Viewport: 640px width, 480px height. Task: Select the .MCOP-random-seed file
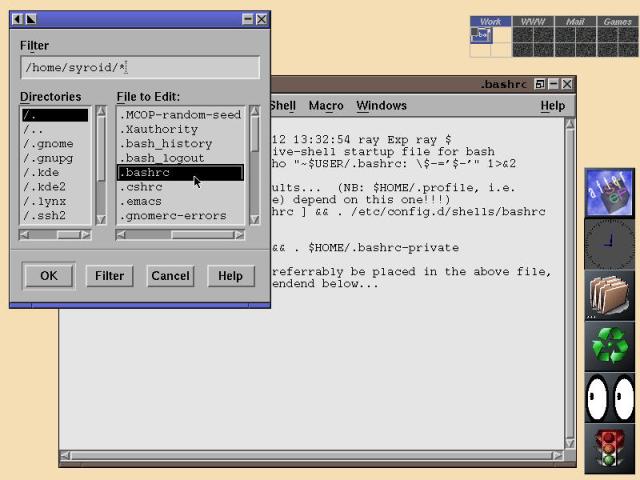180,115
